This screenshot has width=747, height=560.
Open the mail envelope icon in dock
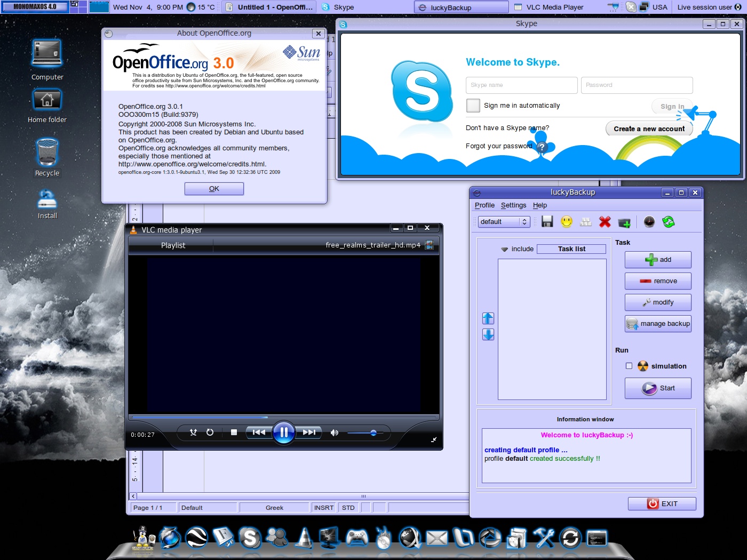pyautogui.click(x=436, y=539)
